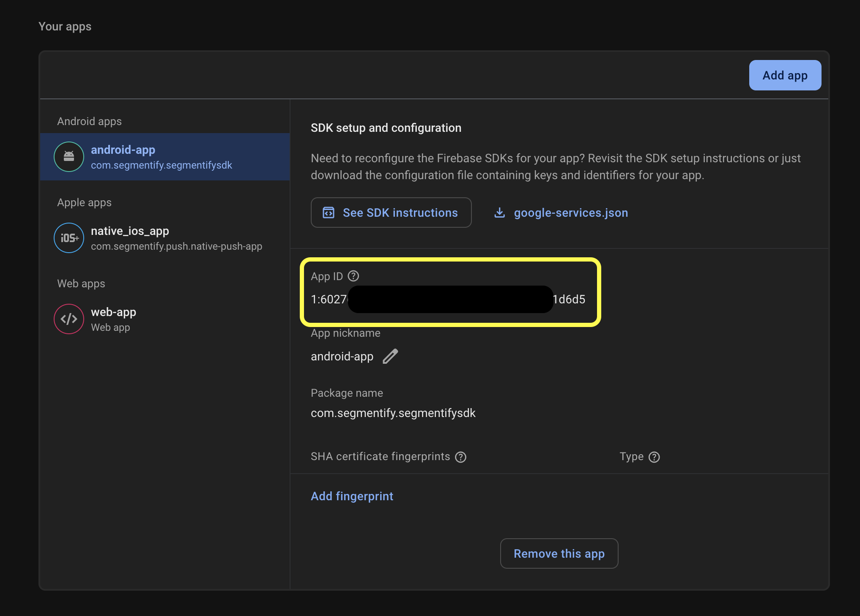Select the web-app code brackets icon
Viewport: 860px width, 616px height.
point(68,319)
